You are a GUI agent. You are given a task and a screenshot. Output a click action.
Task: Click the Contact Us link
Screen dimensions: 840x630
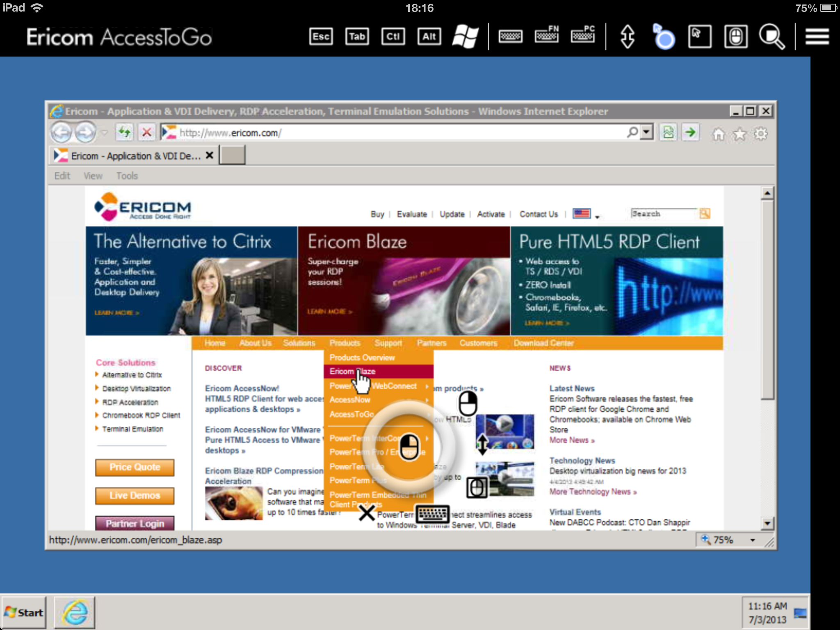(539, 214)
